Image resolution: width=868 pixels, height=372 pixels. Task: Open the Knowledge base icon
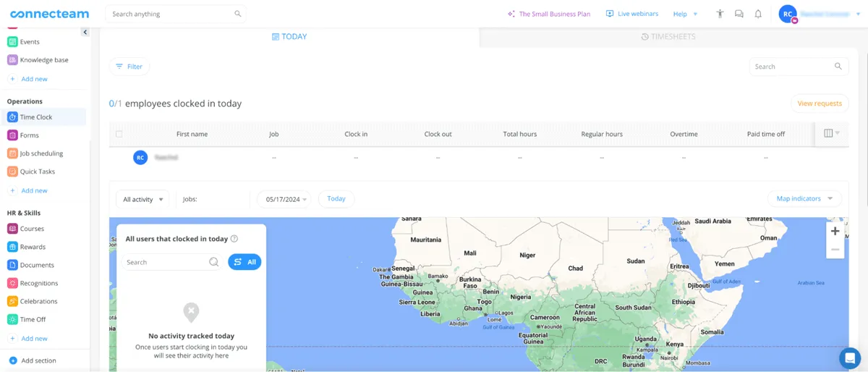click(x=12, y=60)
